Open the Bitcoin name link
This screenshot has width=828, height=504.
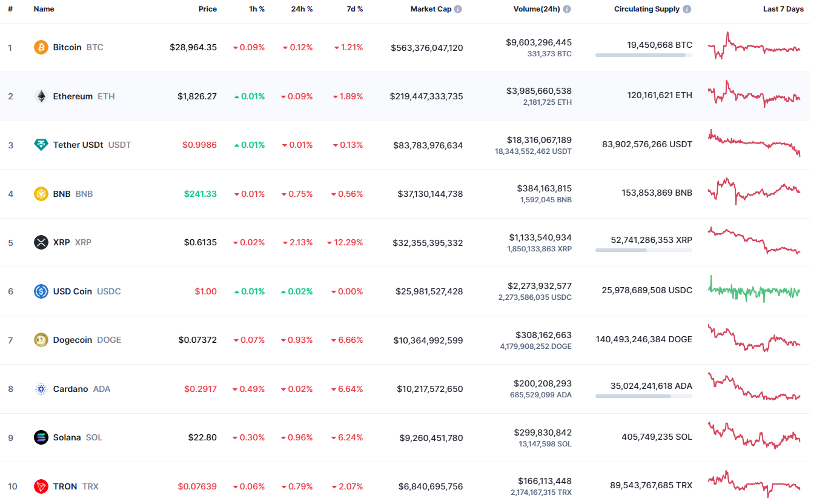coord(67,47)
